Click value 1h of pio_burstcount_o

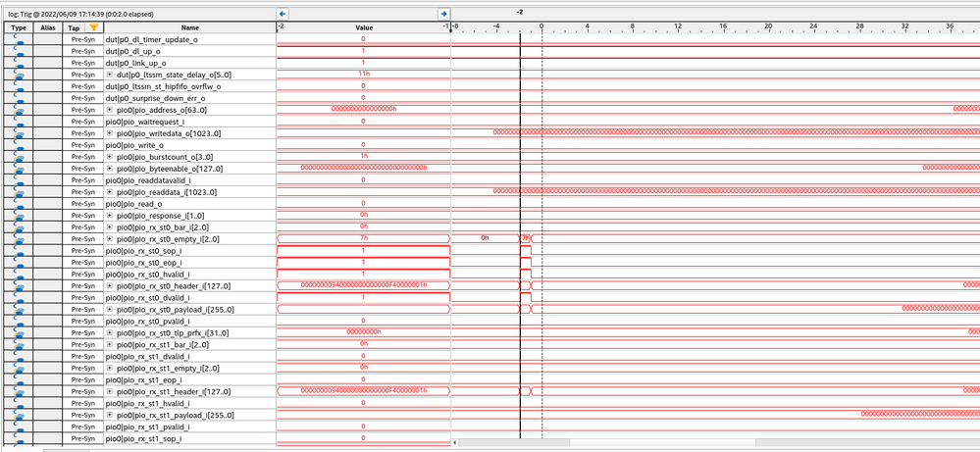[363, 157]
